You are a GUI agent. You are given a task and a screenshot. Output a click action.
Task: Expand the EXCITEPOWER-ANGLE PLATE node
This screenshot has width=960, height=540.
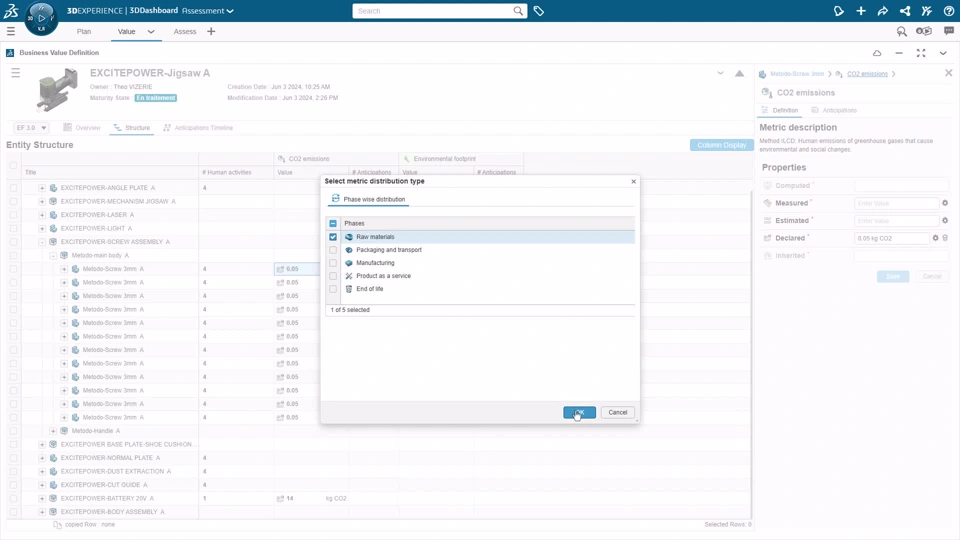tap(42, 188)
